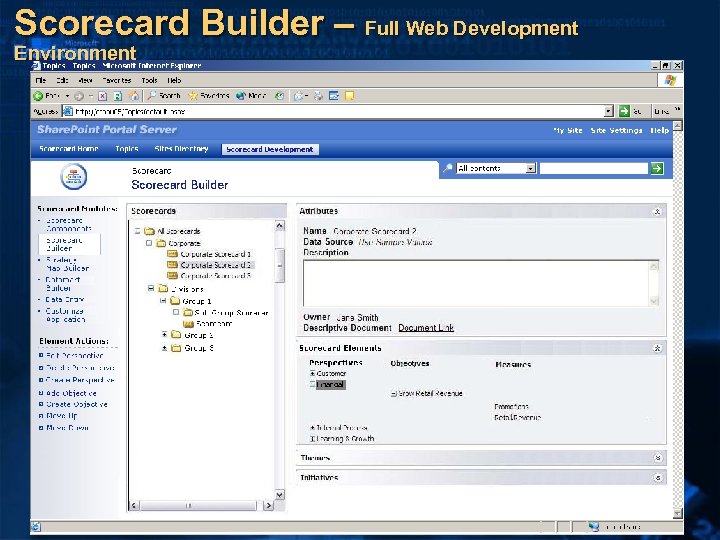Screen dimensions: 720x540
Task: Switch to the Sites Directory tab
Action: pos(181,149)
